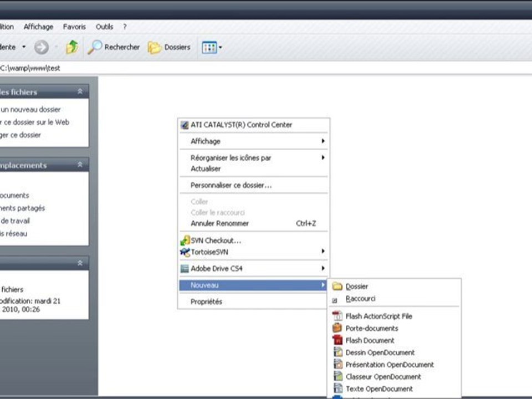The height and width of the screenshot is (399, 532).
Task: Open the Rechercher search tool
Action: point(114,47)
